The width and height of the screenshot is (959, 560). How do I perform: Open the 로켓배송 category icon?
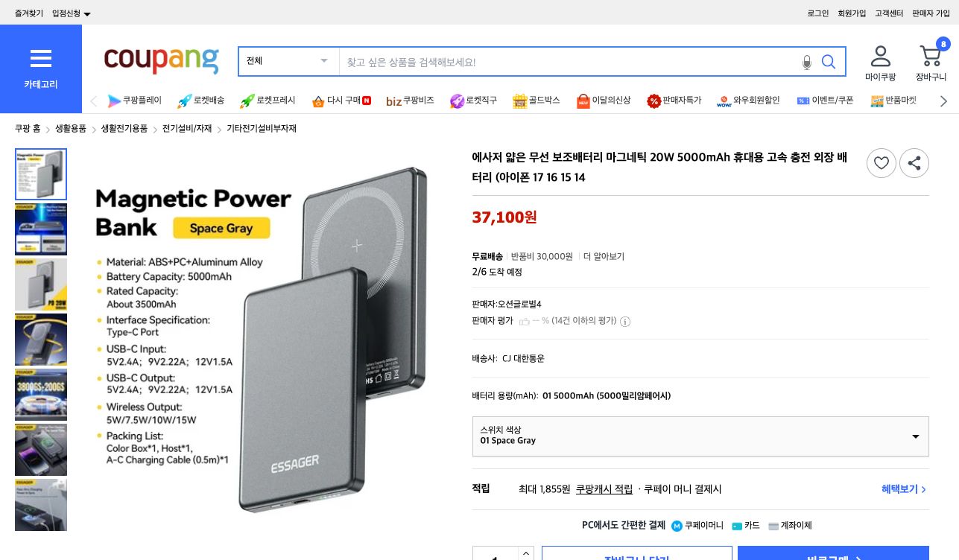184,101
